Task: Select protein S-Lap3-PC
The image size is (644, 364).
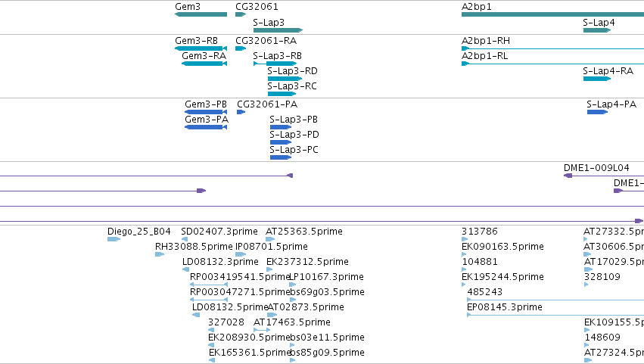Action: tap(281, 157)
